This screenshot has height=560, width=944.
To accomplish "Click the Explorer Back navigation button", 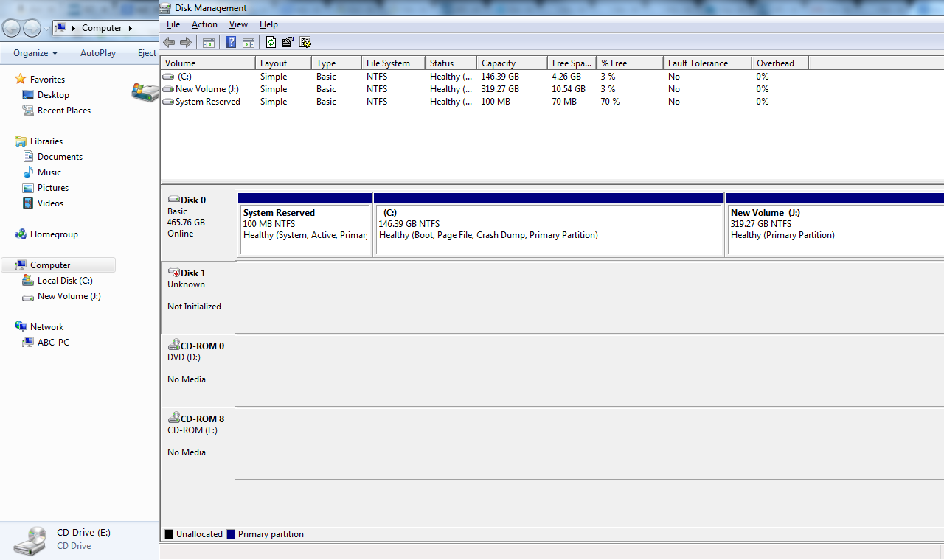I will (11, 28).
